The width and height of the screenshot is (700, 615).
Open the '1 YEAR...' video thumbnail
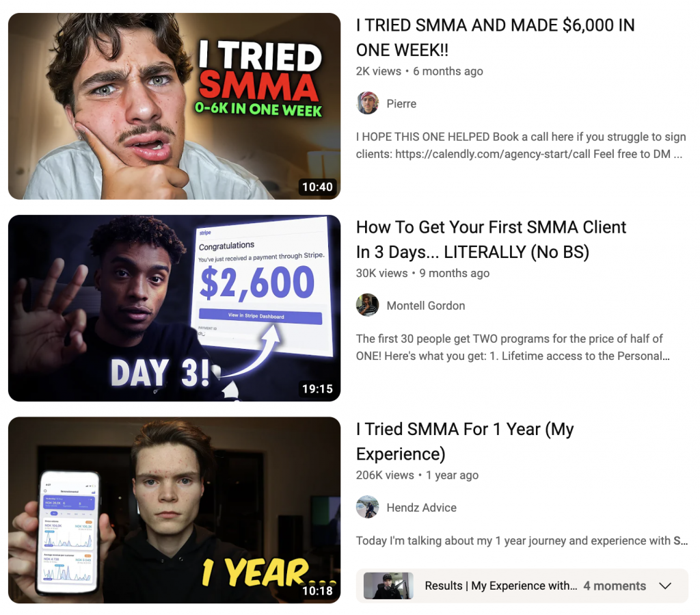[174, 510]
